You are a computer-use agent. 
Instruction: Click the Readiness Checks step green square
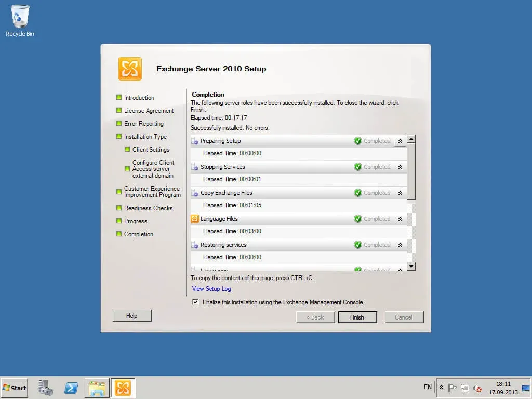click(119, 208)
